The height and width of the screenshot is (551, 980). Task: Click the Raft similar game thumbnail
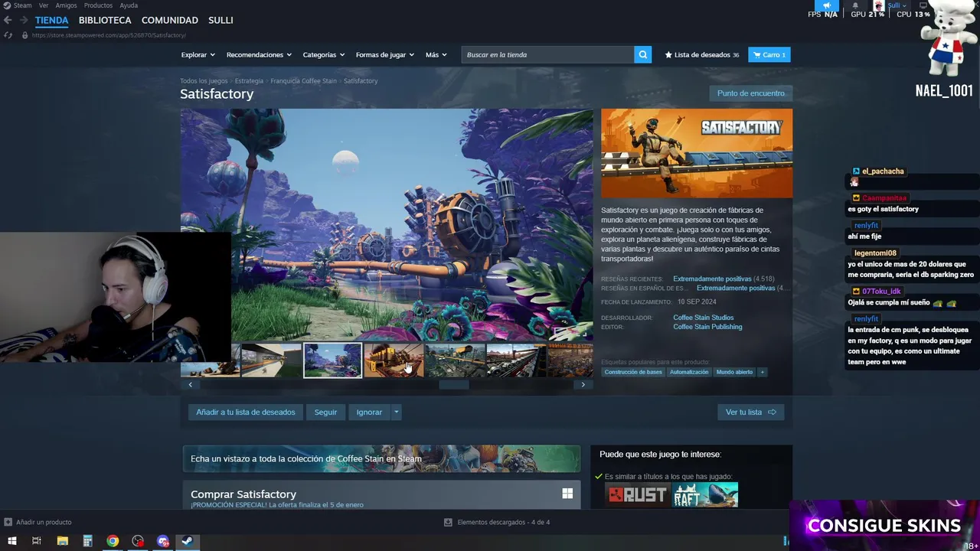[x=705, y=495]
